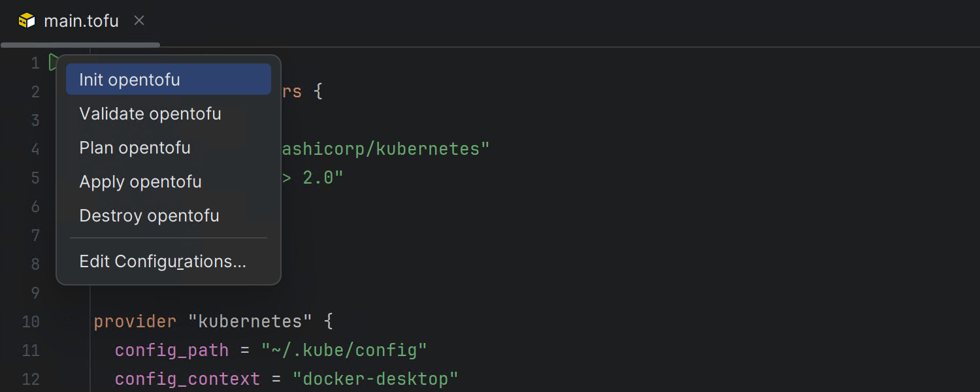Click the "docker-desktop" string value

(x=375, y=379)
